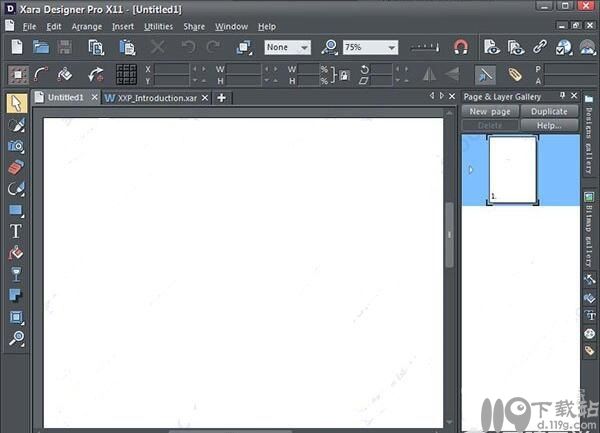The height and width of the screenshot is (433, 600).
Task: Click the Save disk icon
Action: [65, 47]
